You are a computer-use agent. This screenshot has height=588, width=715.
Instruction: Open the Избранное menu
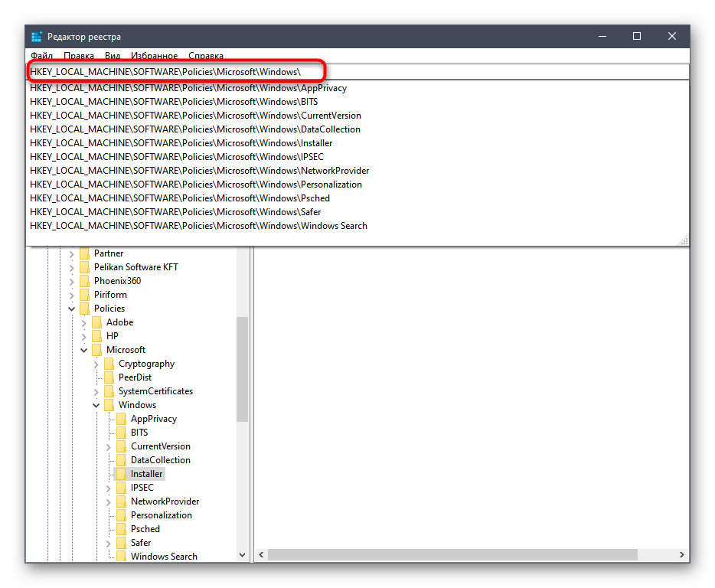click(x=154, y=56)
